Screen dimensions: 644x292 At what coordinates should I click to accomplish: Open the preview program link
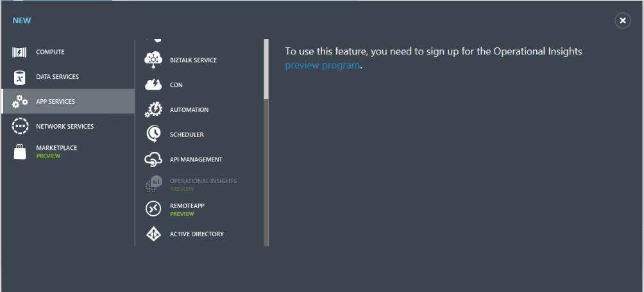click(322, 65)
